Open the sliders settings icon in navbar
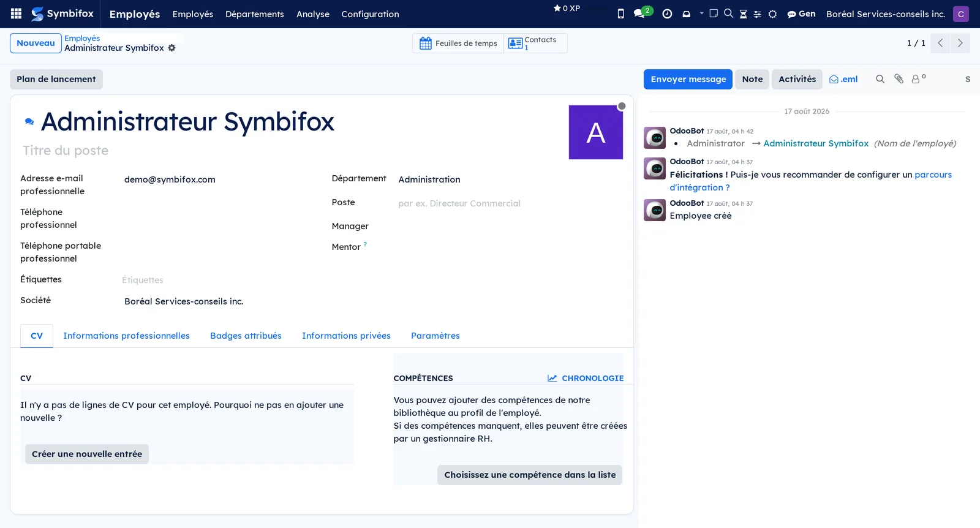Screen dimensions: 980x528 coord(758,13)
